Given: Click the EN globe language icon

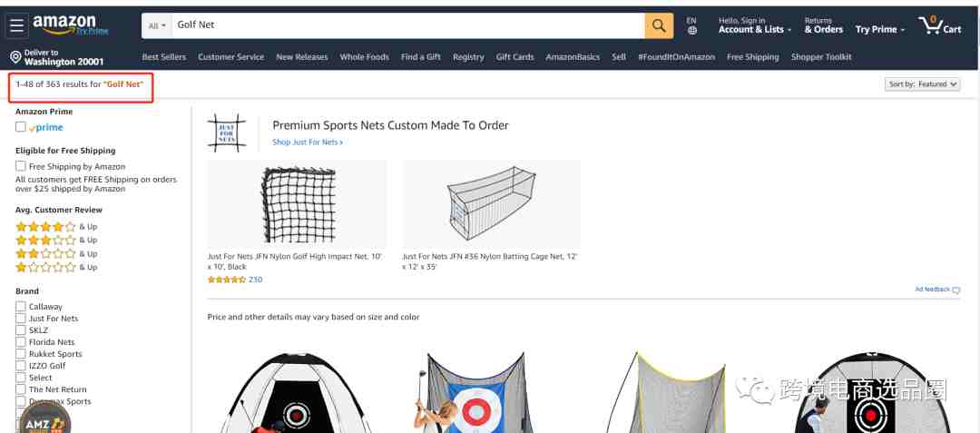Looking at the screenshot, I should (691, 25).
